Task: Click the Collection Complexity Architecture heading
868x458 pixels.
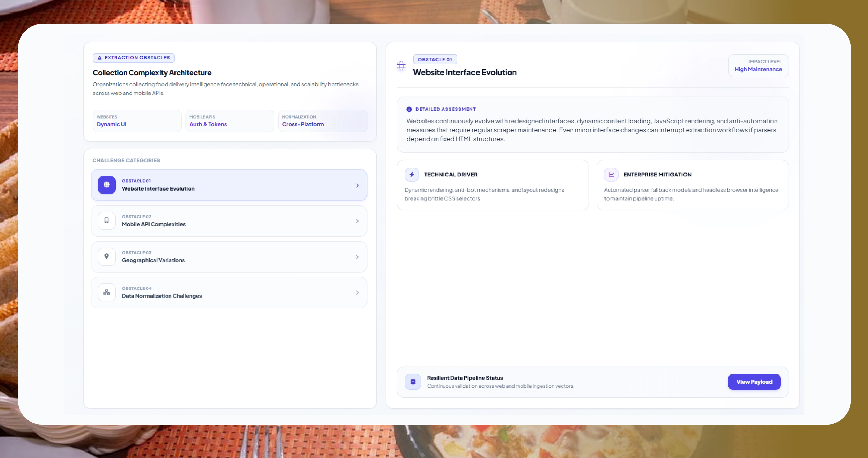Action: tap(152, 73)
